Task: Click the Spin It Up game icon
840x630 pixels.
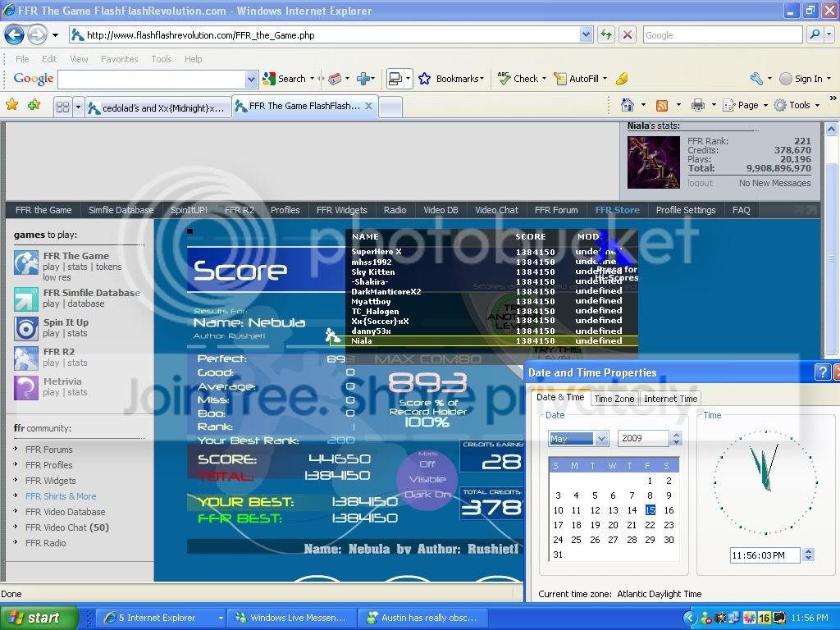Action: (26, 328)
